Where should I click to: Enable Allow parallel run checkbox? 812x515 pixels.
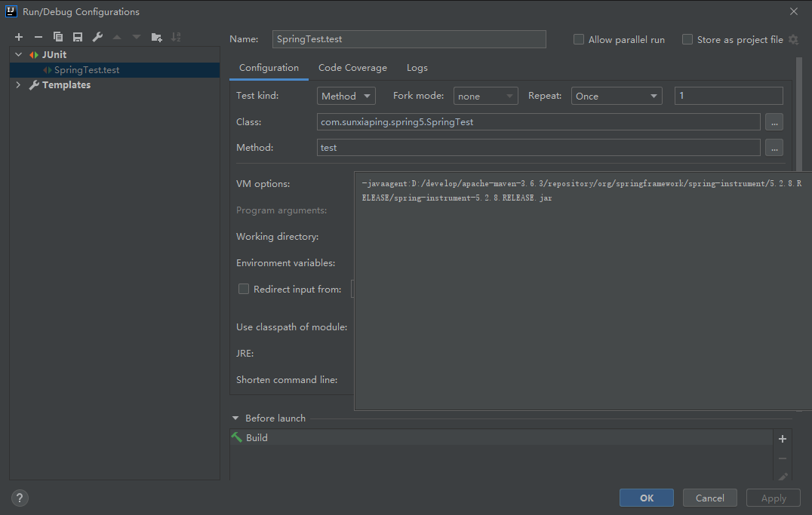tap(579, 39)
